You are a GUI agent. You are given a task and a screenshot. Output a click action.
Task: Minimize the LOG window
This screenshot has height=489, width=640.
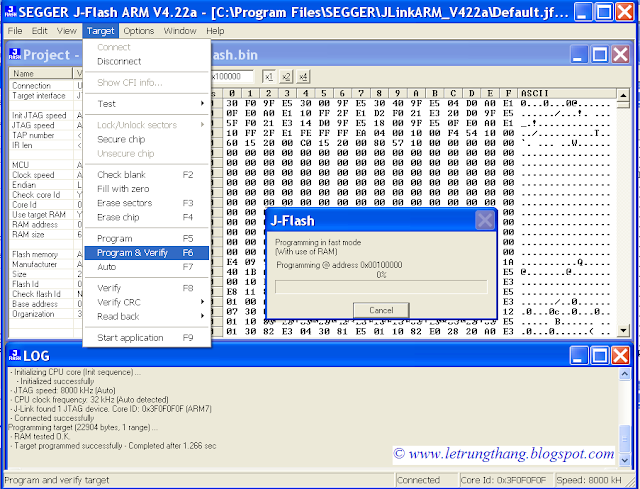pos(577,356)
